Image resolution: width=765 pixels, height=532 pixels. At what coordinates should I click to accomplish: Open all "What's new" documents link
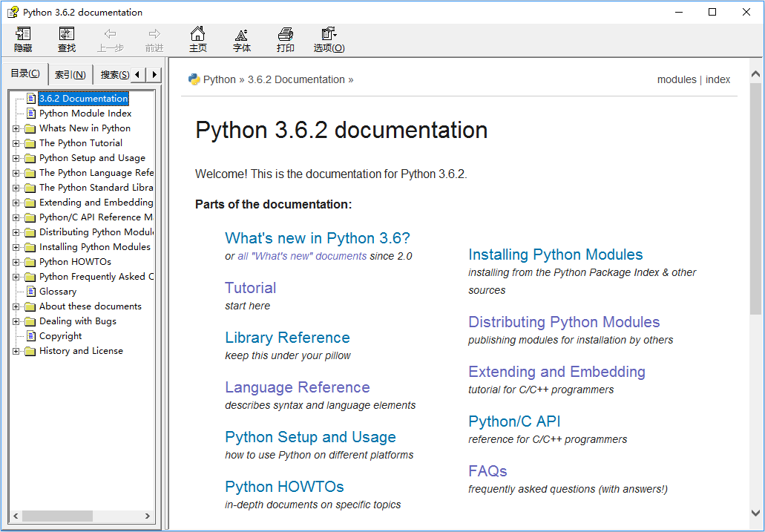pyautogui.click(x=302, y=256)
